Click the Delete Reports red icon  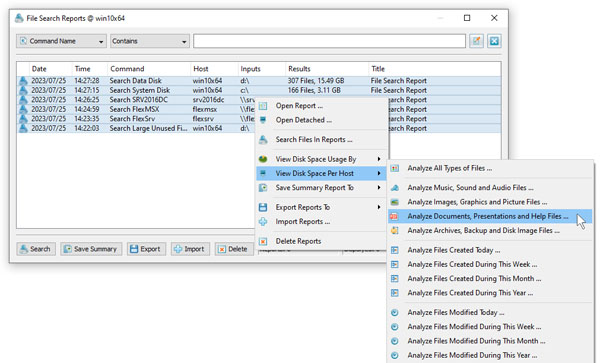[x=263, y=241]
